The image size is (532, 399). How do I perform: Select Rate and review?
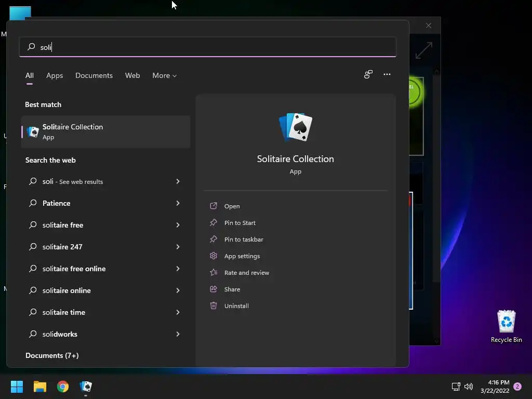pyautogui.click(x=247, y=272)
